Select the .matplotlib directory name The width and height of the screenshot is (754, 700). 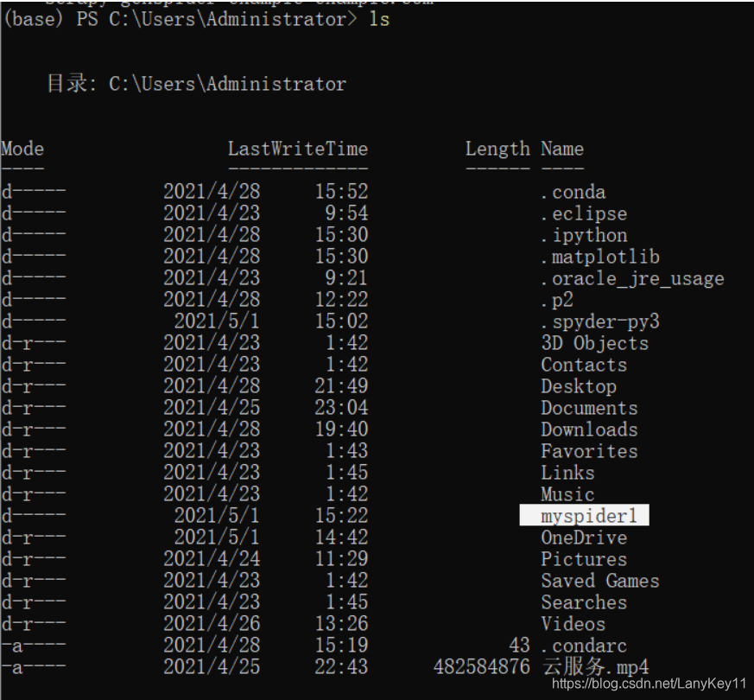point(600,257)
